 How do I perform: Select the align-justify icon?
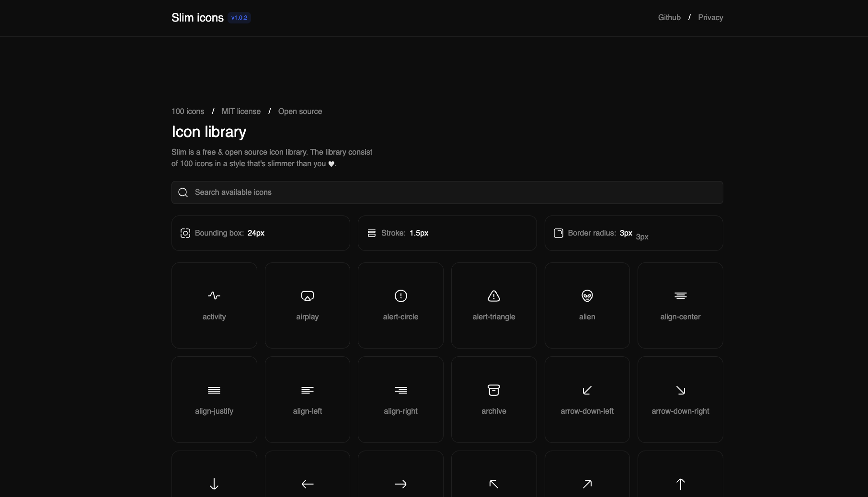214,399
